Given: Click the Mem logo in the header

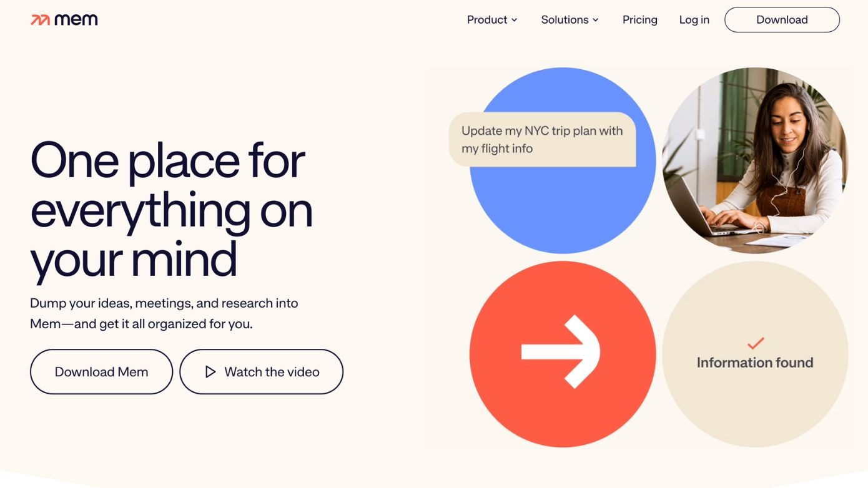Looking at the screenshot, I should pyautogui.click(x=64, y=20).
